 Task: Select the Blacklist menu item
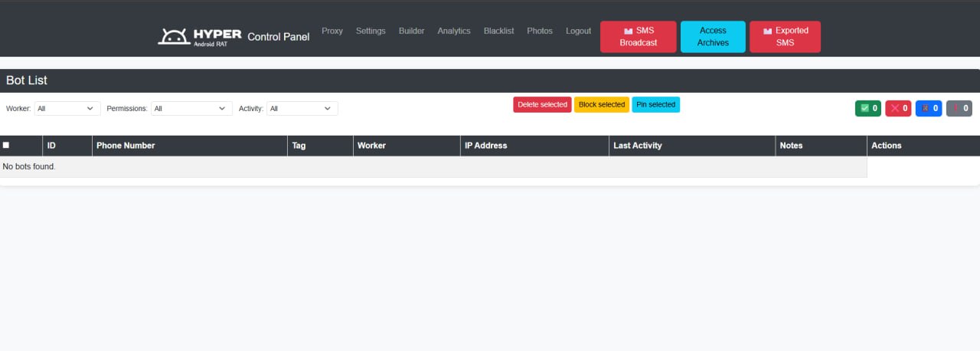point(498,31)
